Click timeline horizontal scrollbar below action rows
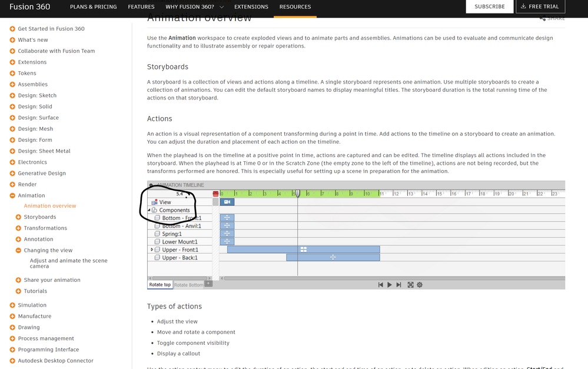588x369 pixels. coord(394,278)
